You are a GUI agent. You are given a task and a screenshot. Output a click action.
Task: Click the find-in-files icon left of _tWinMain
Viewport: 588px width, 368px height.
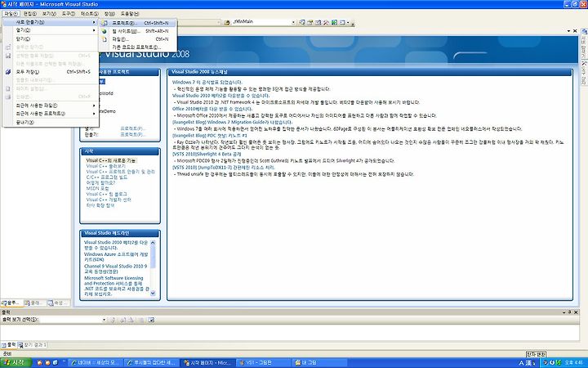tap(227, 23)
